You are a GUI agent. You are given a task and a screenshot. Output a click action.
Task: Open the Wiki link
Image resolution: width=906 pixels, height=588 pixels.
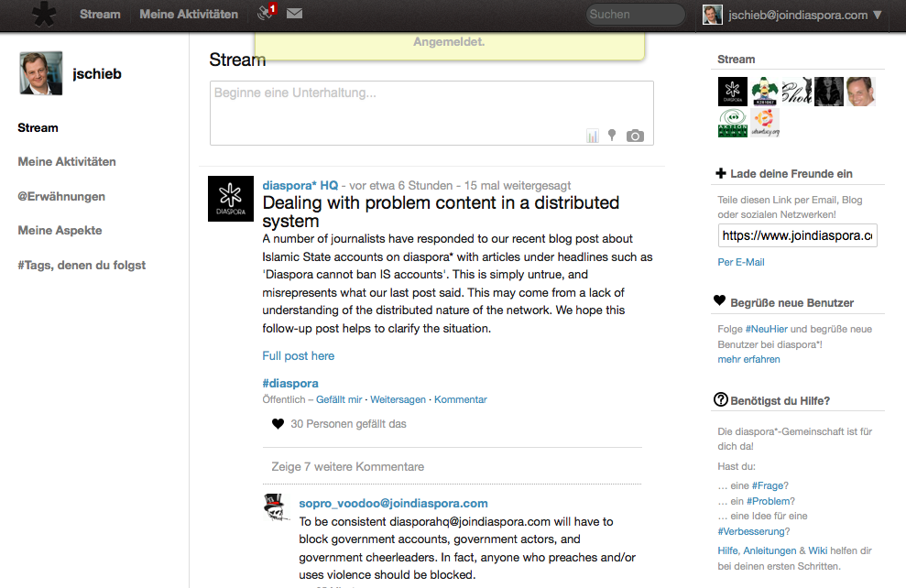817,551
